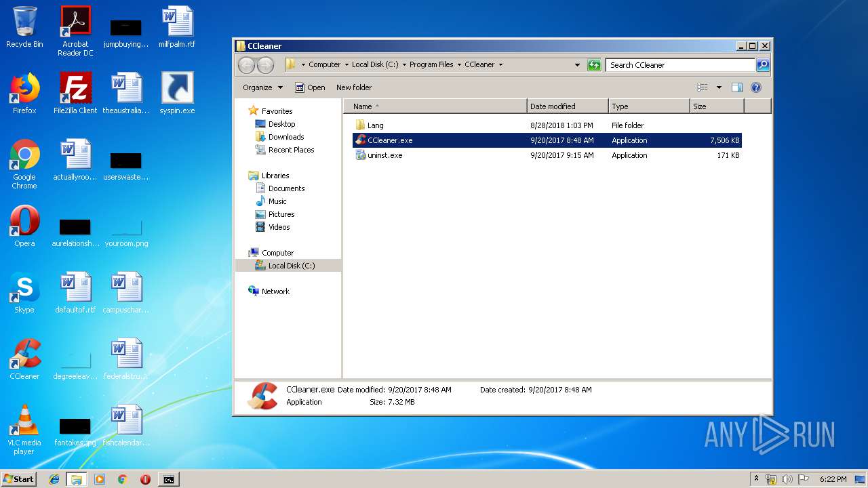Open Downloads in navigation pane
This screenshot has height=488, width=868.
pos(286,137)
